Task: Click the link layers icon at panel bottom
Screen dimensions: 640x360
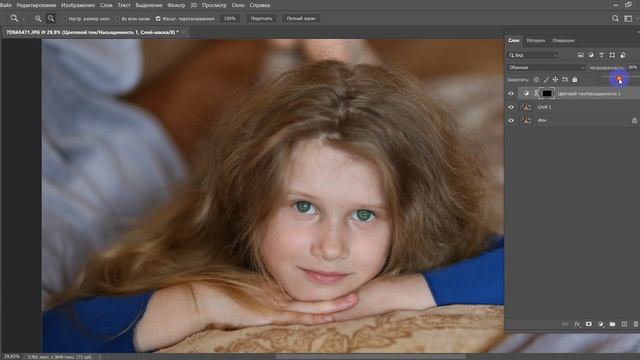Action: [x=565, y=324]
